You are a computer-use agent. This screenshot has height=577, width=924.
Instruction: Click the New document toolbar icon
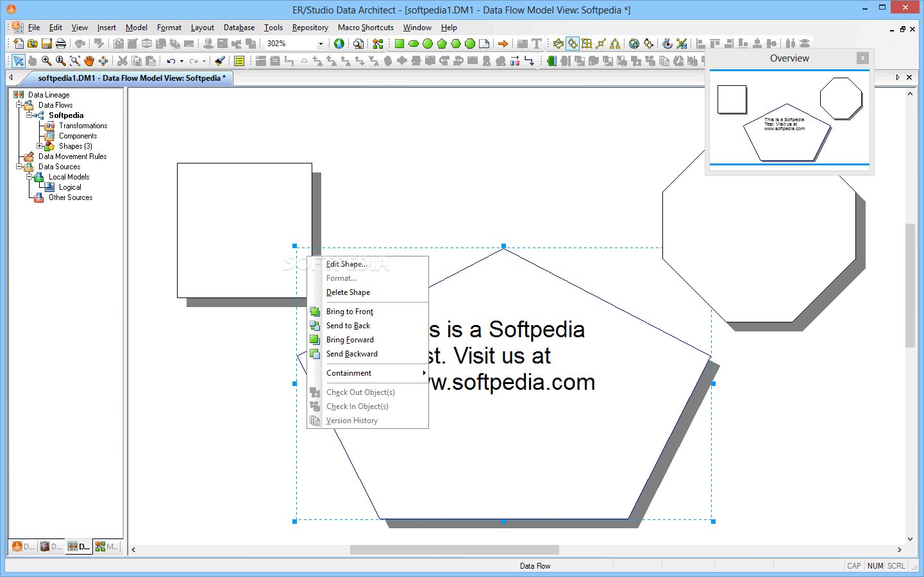pos(19,44)
